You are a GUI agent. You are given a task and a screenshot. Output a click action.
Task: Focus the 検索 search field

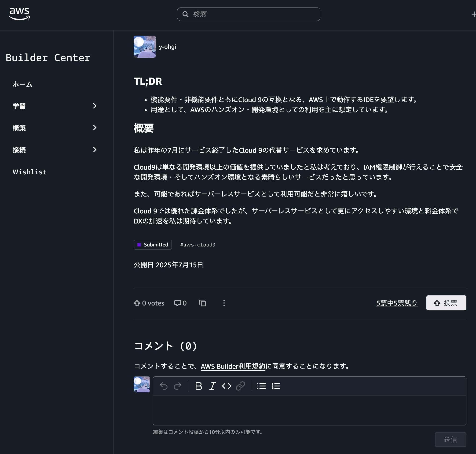249,14
